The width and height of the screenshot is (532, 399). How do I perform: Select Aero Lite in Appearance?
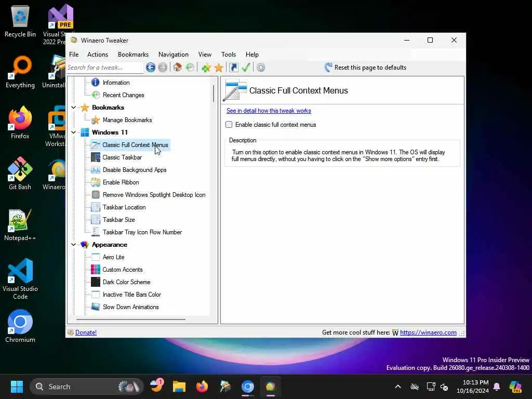[x=113, y=257]
